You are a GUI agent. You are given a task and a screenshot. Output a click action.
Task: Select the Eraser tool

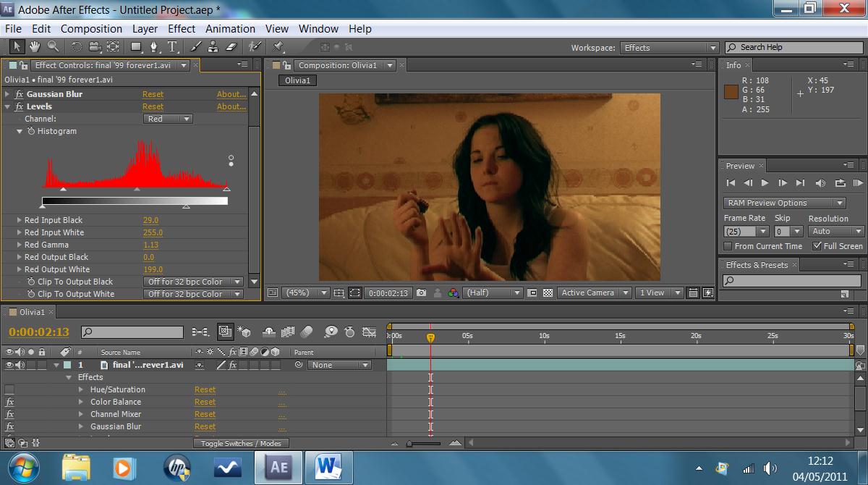pos(231,47)
